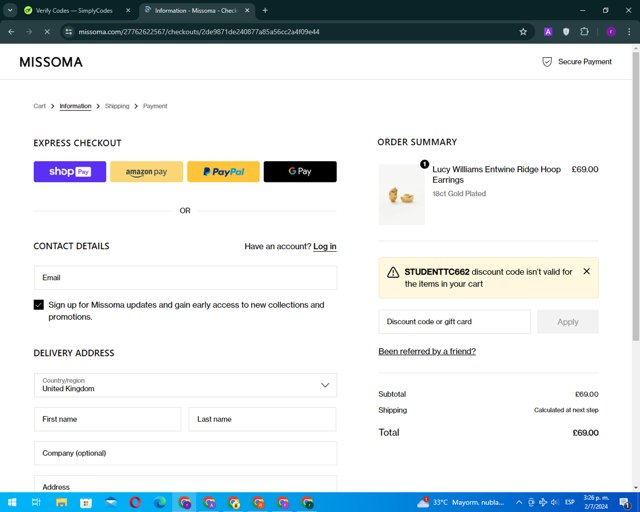This screenshot has width=640, height=512.
Task: Focus the Email input field
Action: point(185,278)
